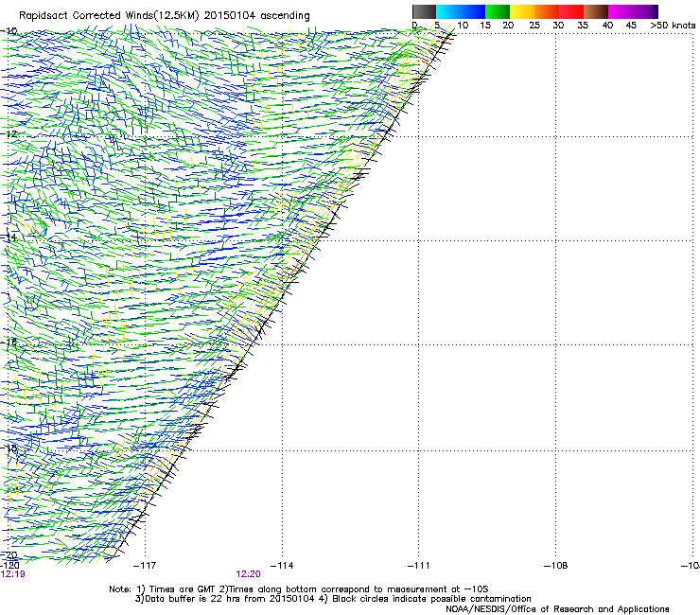This screenshot has width=700, height=615.
Task: Click the gray 0-5 knots legend color segment
Action: (x=424, y=11)
